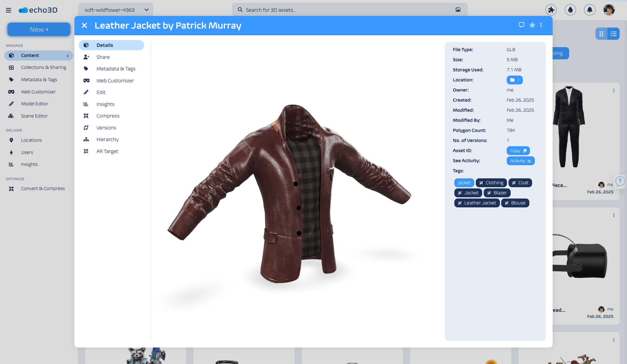
Task: Switch to list view
Action: tap(613, 34)
